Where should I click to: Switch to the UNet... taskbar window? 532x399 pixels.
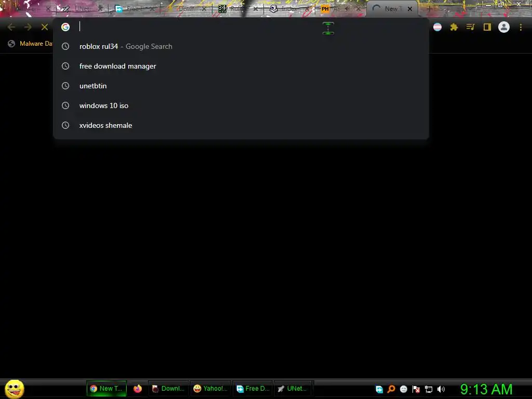click(x=292, y=389)
